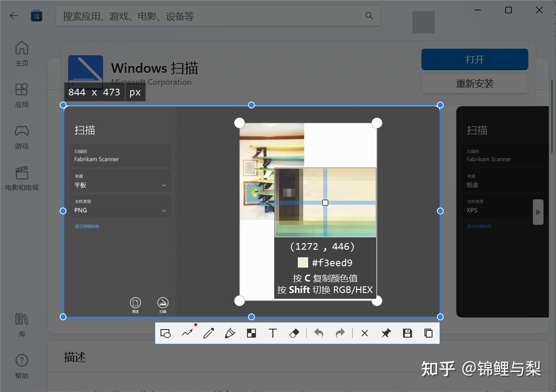The width and height of the screenshot is (556, 392).
Task: Click the dark theme screenshot thumbnail
Action: [x=502, y=212]
